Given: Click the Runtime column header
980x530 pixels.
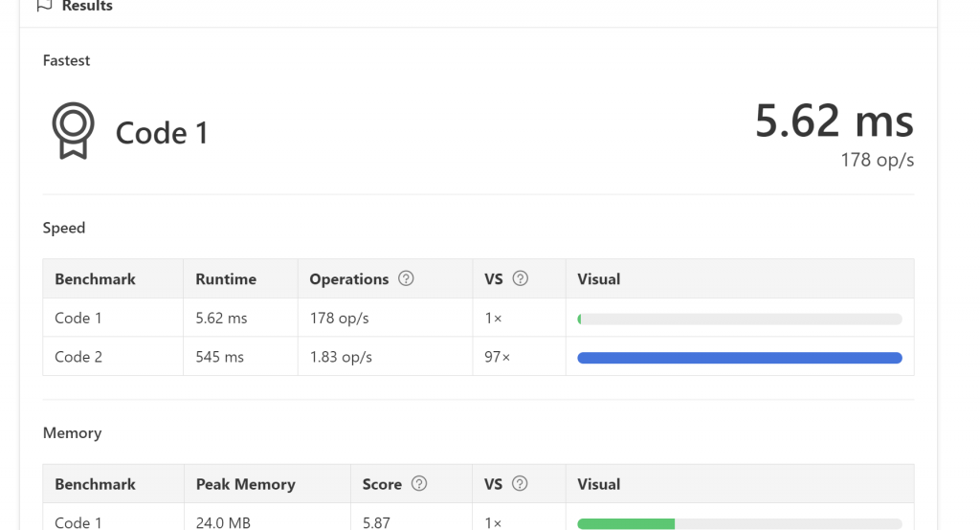Looking at the screenshot, I should (226, 279).
